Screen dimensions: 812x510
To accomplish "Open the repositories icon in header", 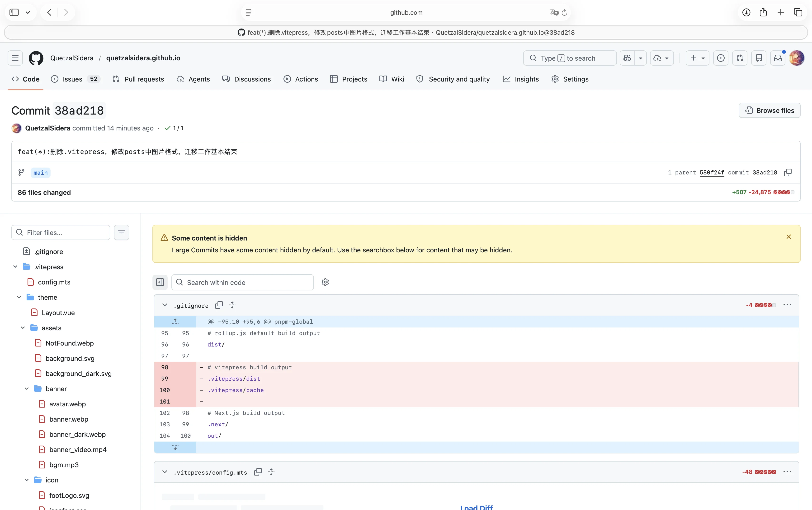I will 758,58.
